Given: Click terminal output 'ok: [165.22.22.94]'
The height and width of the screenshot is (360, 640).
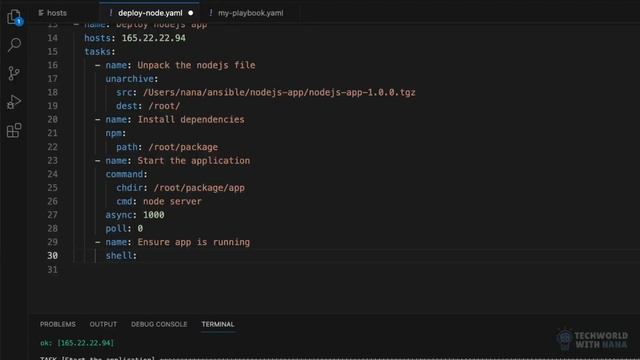Looking at the screenshot, I should coord(77,343).
